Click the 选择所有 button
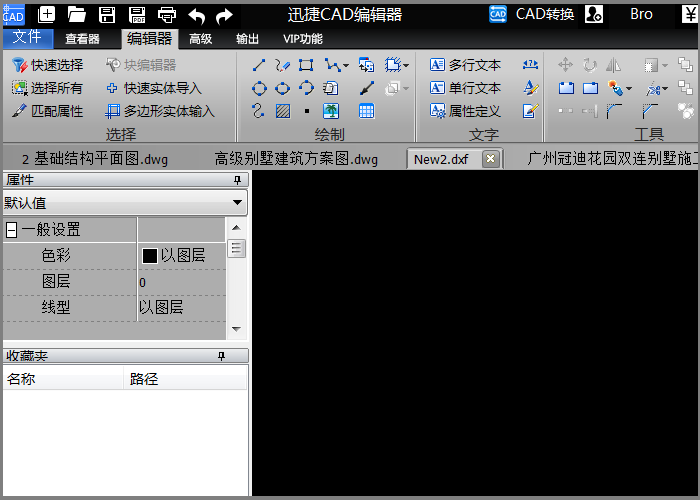This screenshot has width=700, height=500. 47,88
